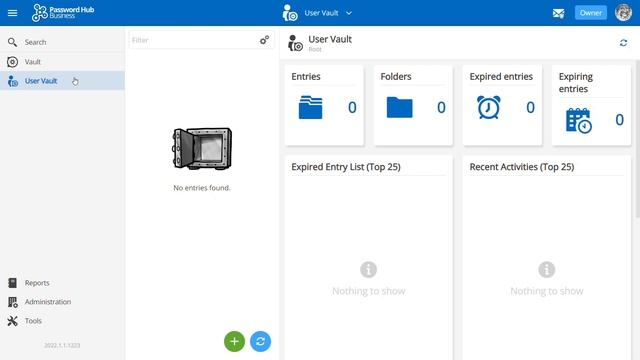
Task: Refresh the User Vault dashboard
Action: click(623, 43)
